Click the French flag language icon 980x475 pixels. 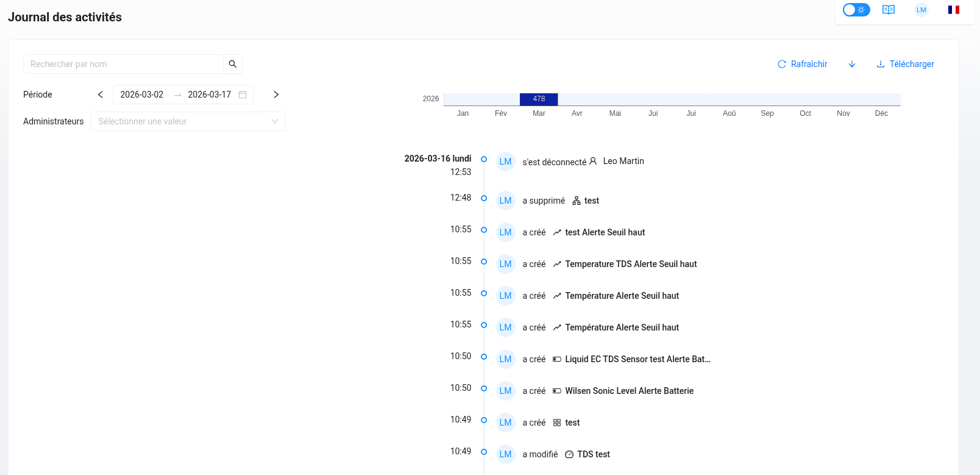[x=953, y=10]
